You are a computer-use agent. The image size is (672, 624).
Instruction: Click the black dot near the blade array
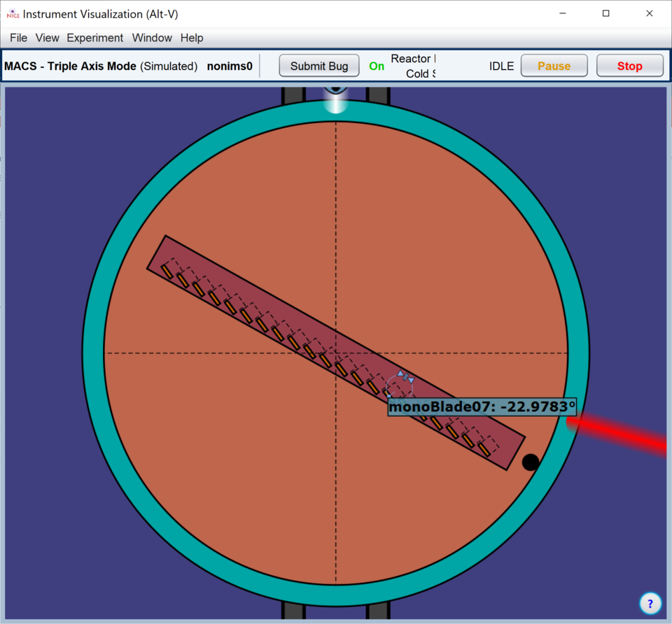point(531,462)
